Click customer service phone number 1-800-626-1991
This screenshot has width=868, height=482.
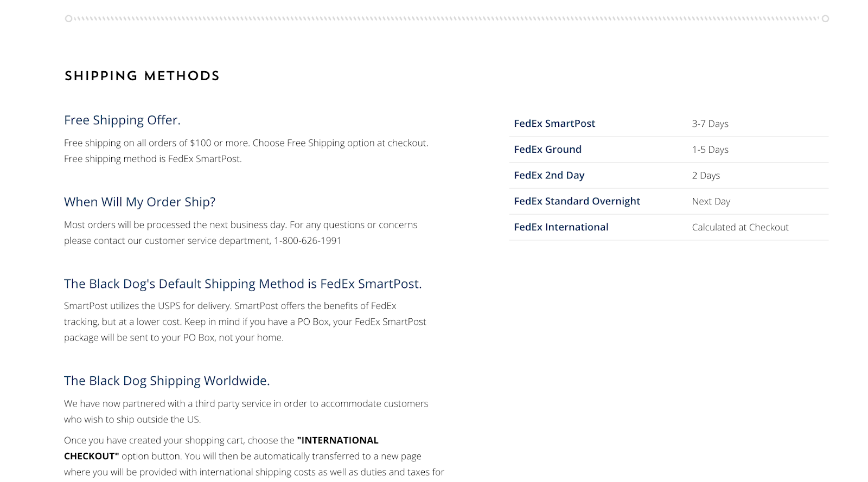click(308, 241)
